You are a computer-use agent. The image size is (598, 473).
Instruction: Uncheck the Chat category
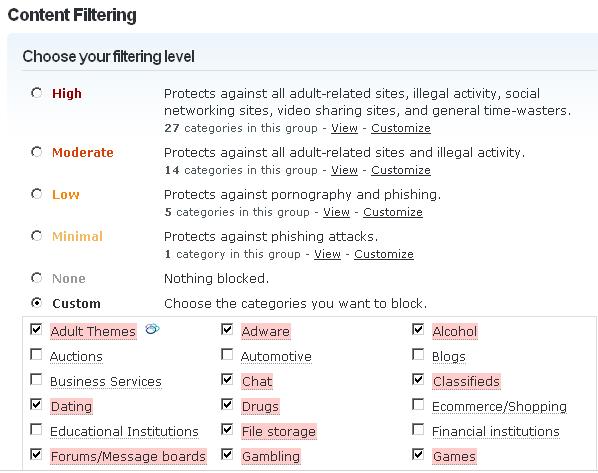pos(227,380)
